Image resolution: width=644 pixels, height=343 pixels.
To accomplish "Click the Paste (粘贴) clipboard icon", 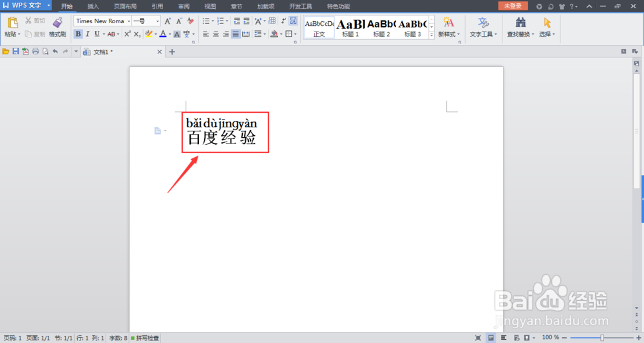I will (12, 23).
